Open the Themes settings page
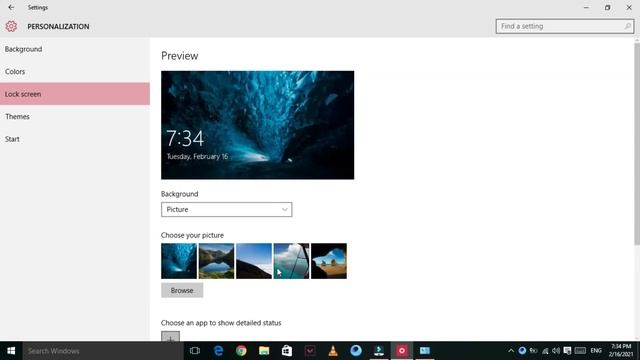This screenshot has width=640, height=360. click(x=75, y=116)
